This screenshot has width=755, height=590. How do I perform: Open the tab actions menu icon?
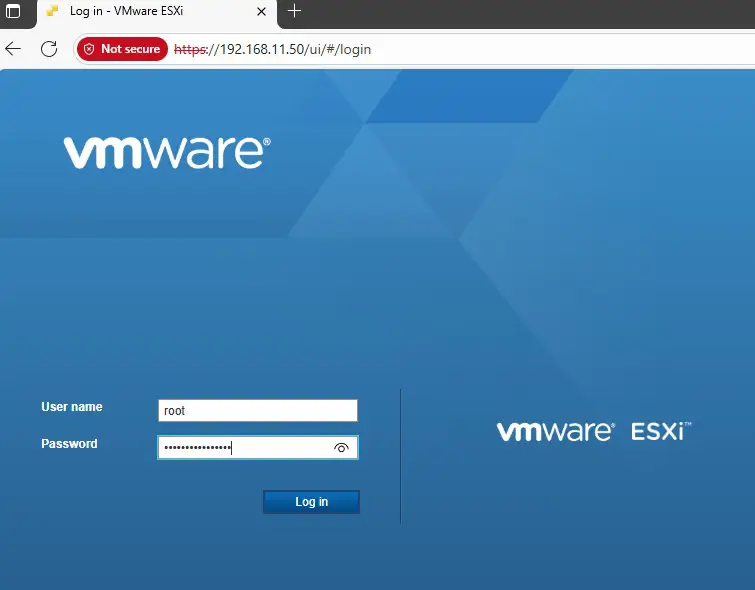tap(13, 11)
